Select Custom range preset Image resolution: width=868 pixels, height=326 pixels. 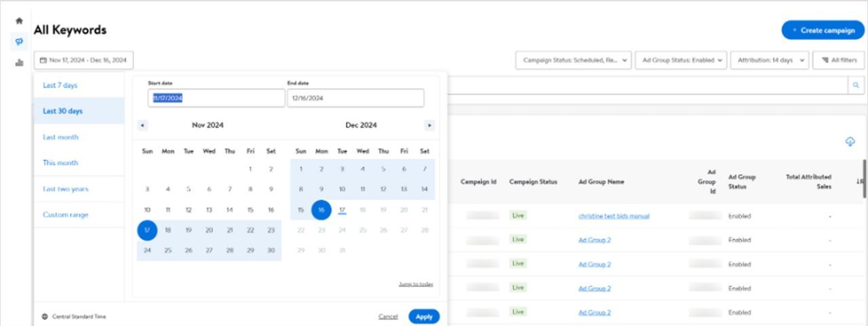[79, 215]
